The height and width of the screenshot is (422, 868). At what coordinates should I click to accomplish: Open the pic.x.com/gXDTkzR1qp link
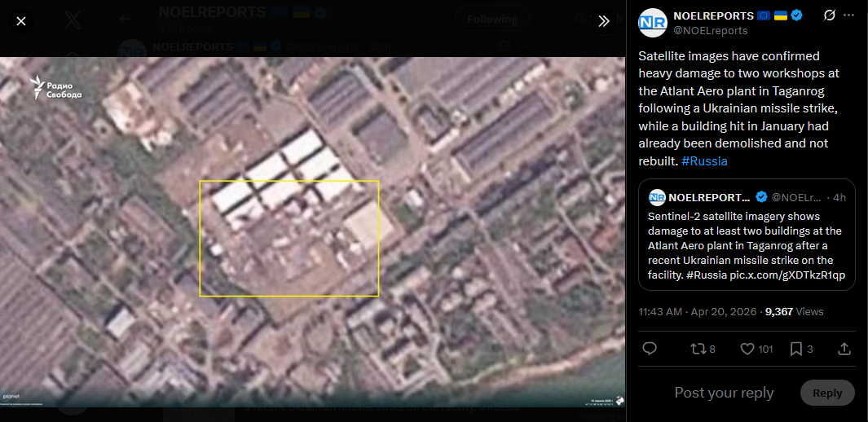[x=787, y=275]
